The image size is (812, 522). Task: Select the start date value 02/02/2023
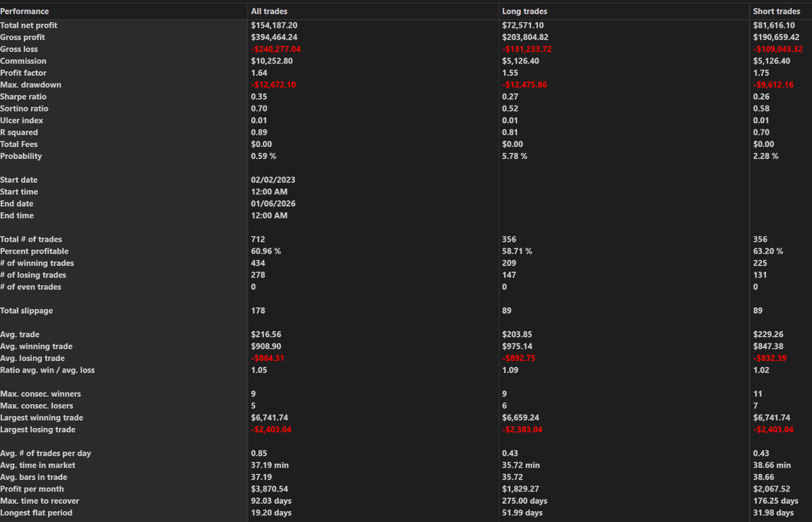tap(273, 179)
